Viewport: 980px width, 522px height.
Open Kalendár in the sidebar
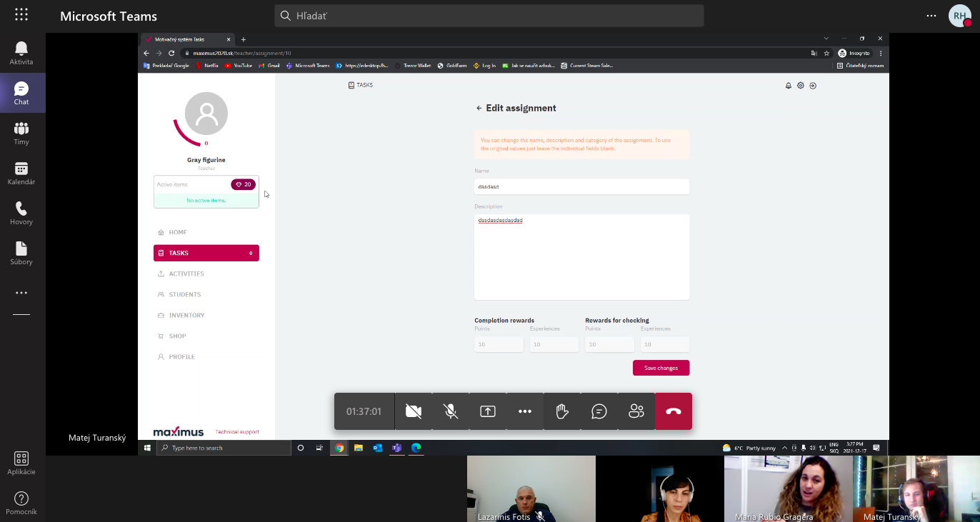coord(21,173)
